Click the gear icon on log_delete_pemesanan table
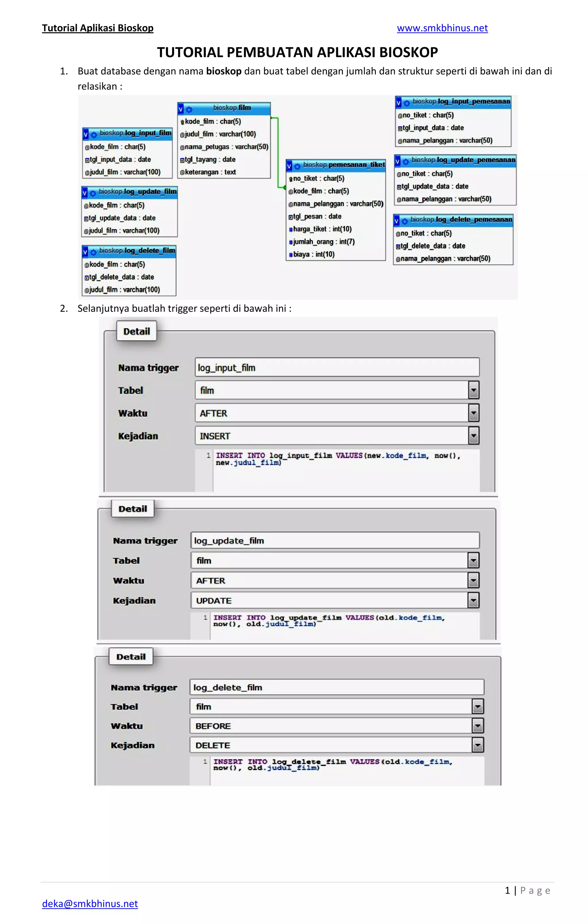 404,221
